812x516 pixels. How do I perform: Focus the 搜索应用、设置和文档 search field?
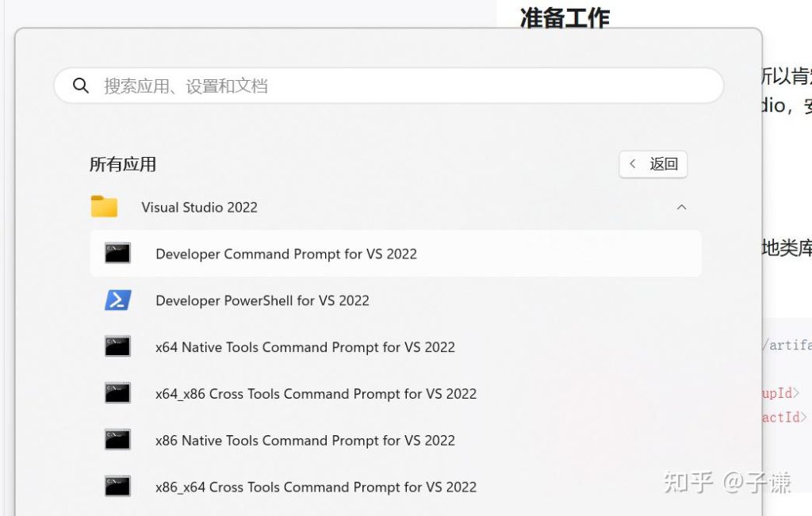[x=396, y=86]
